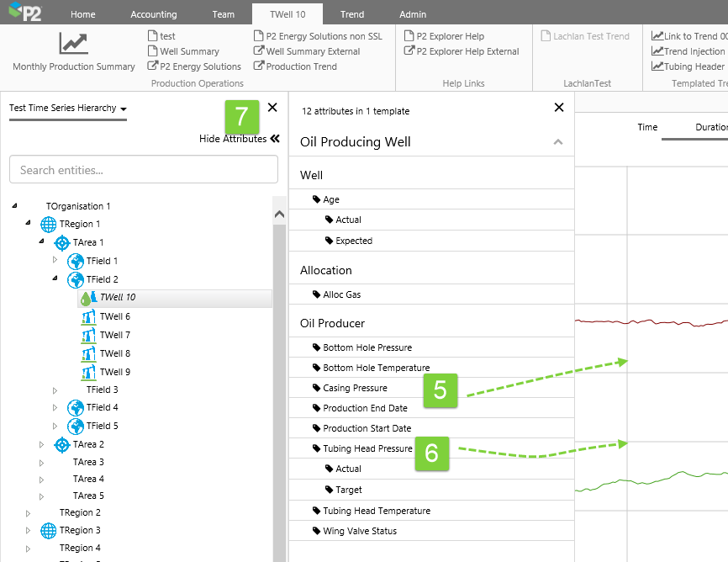728x562 pixels.
Task: Close the attributes template panel
Action: pyautogui.click(x=559, y=108)
